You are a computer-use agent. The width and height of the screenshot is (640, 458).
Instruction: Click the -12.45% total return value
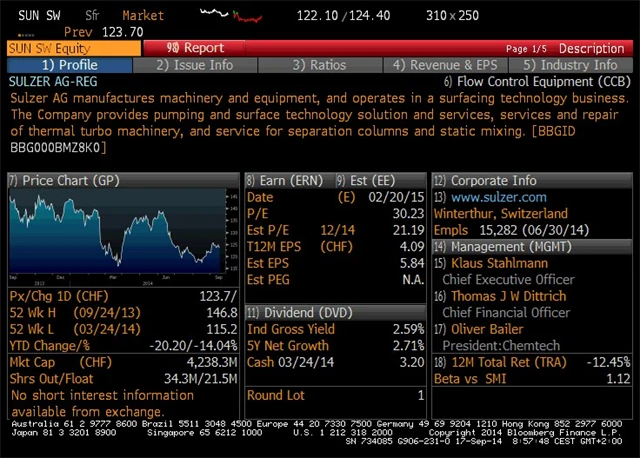(609, 362)
